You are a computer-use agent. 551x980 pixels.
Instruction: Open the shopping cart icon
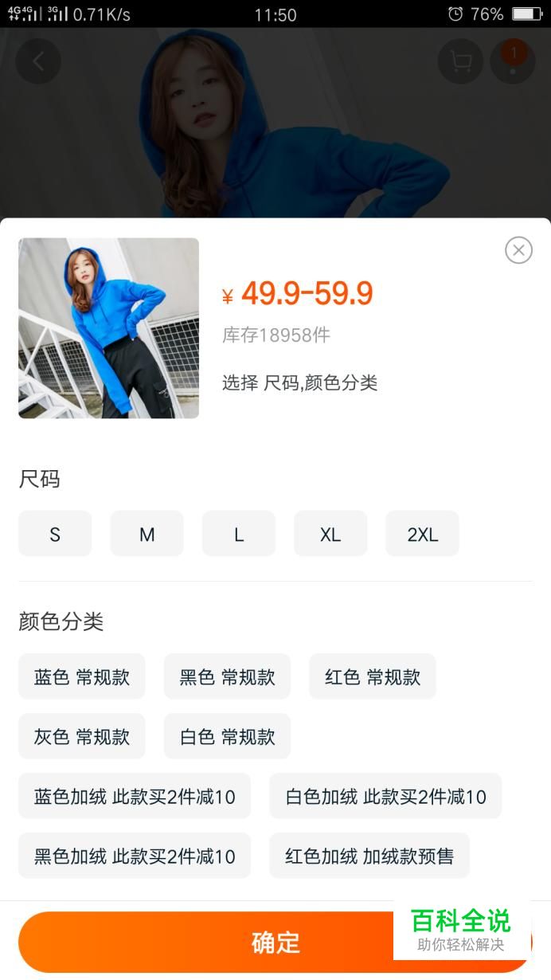point(460,61)
